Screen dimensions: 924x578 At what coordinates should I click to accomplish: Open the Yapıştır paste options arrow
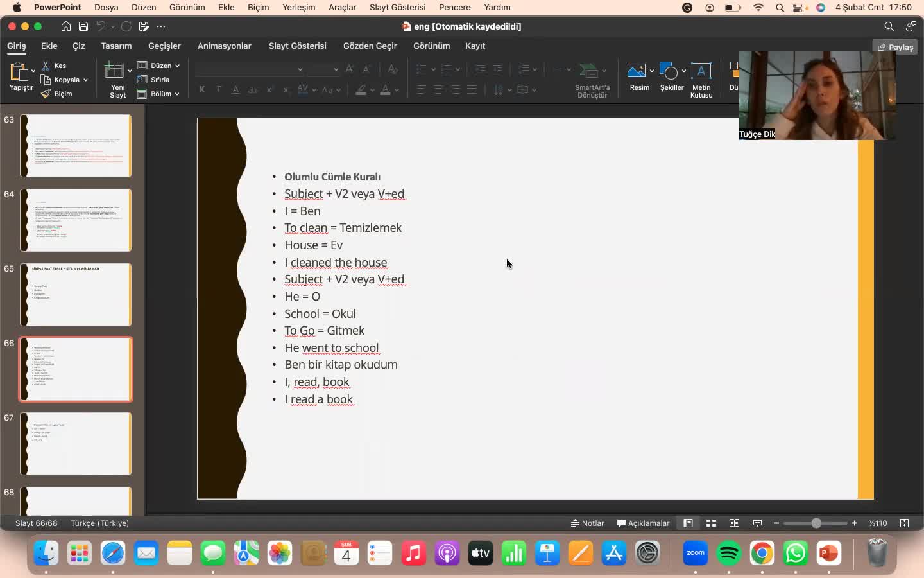[x=33, y=72]
